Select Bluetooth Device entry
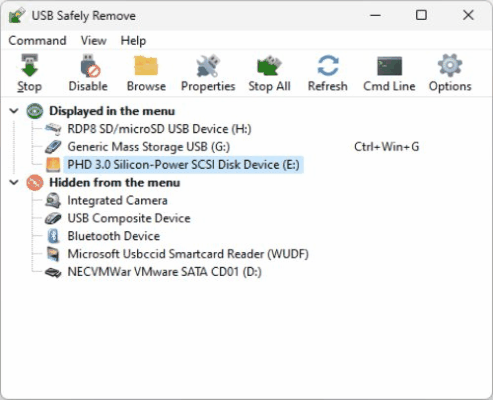Image resolution: width=493 pixels, height=400 pixels. click(114, 236)
